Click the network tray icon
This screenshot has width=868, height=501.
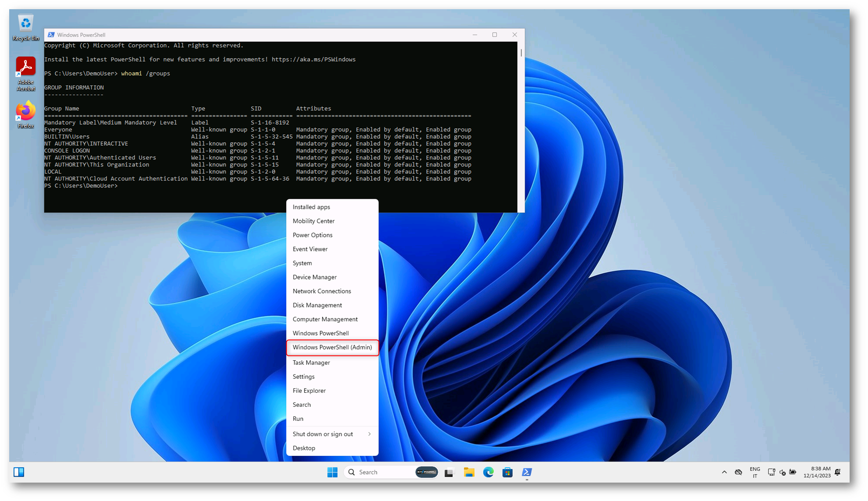pyautogui.click(x=772, y=472)
